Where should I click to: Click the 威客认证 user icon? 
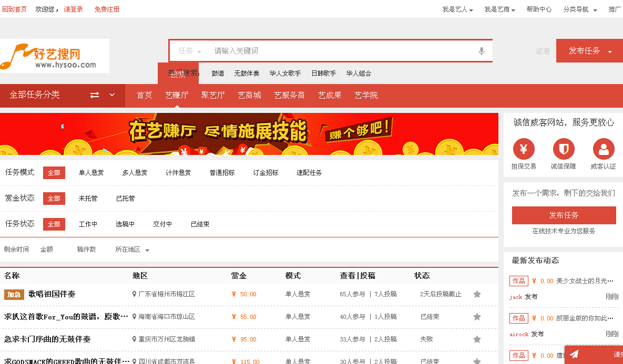click(604, 149)
